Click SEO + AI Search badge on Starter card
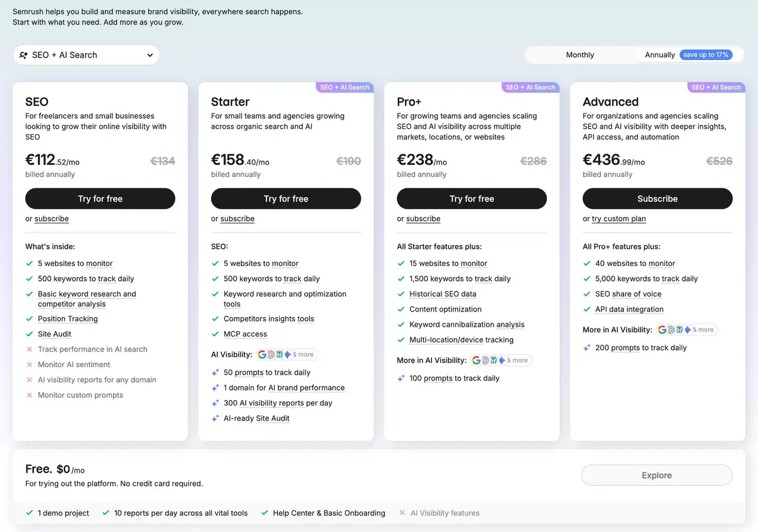758x532 pixels. pyautogui.click(x=344, y=87)
